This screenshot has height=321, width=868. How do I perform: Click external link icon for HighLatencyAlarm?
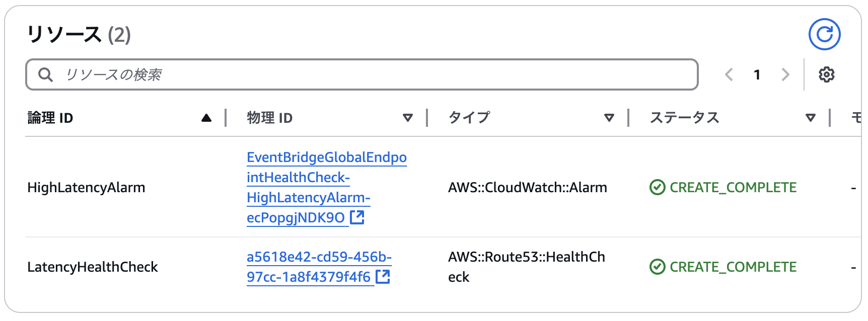pyautogui.click(x=357, y=217)
